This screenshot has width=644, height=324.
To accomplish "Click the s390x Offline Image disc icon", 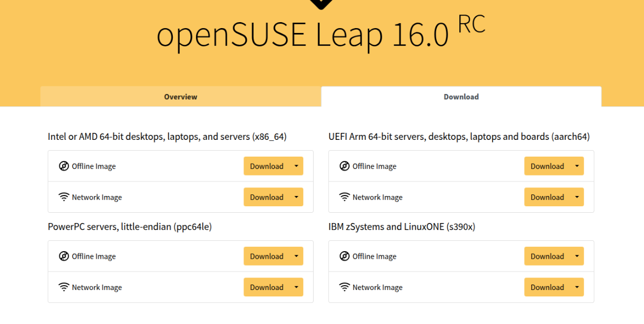I will click(344, 256).
